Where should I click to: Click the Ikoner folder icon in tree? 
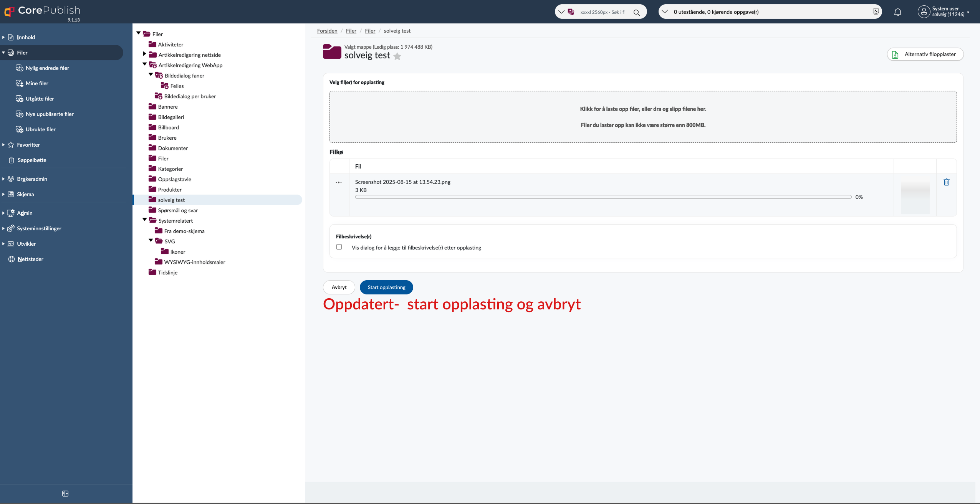click(164, 251)
